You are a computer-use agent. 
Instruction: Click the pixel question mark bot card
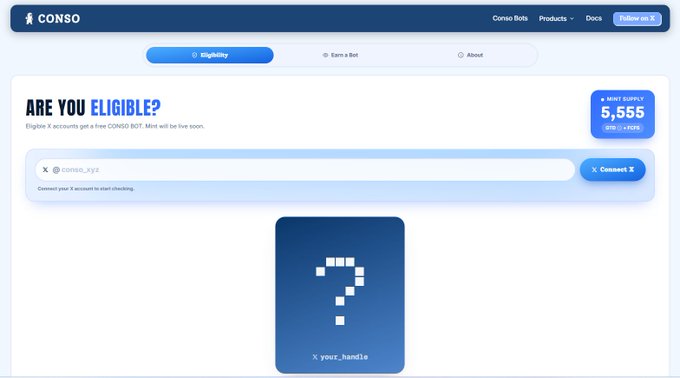340,295
